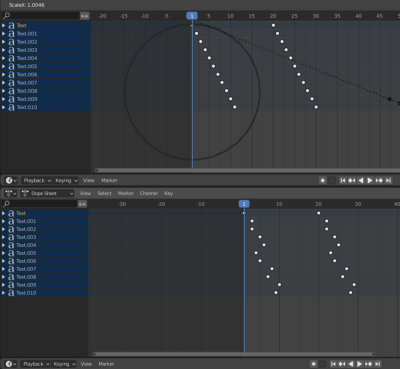Click the Dope Sheet editor type icon

(11, 193)
